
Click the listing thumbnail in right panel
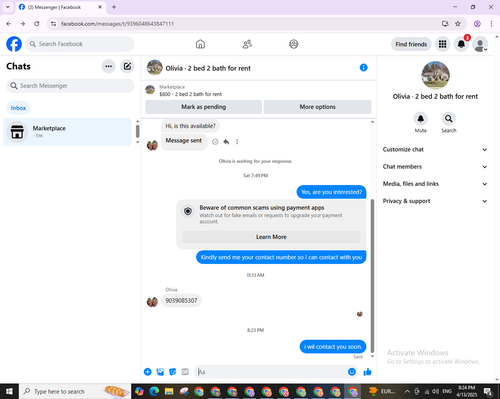[435, 75]
